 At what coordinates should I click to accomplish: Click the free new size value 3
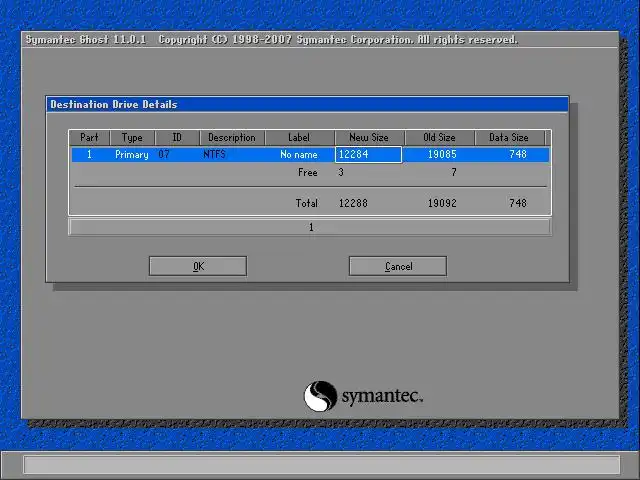point(341,172)
